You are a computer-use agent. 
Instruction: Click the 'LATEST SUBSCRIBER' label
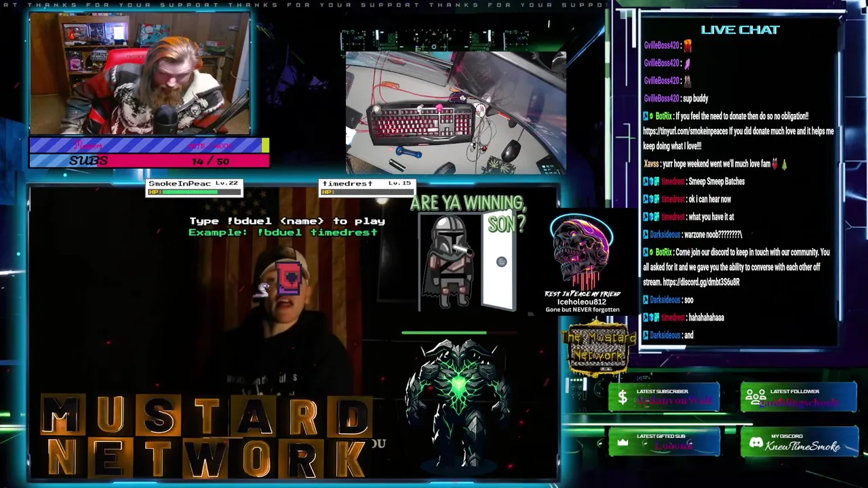point(663,391)
